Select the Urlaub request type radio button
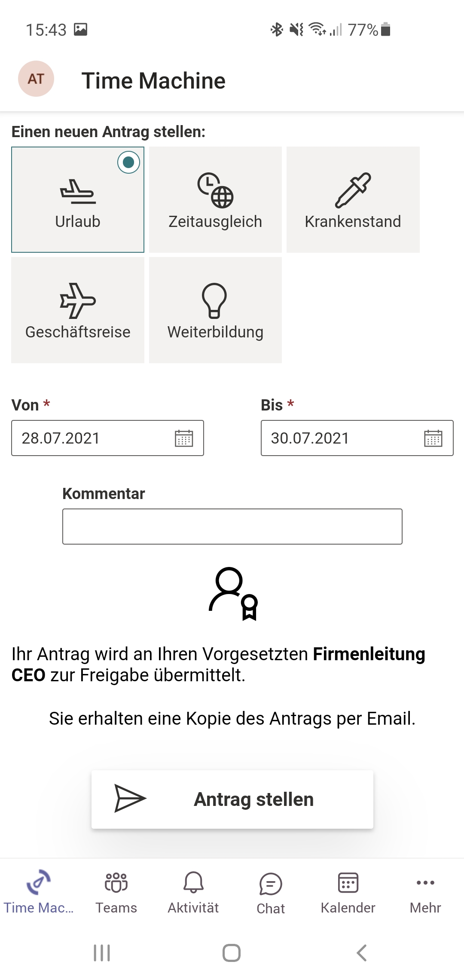 click(x=128, y=162)
